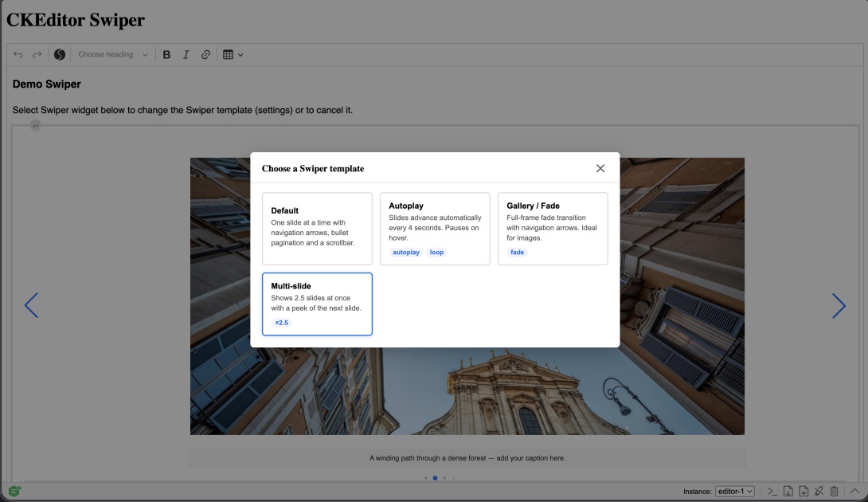Open the Choose heading dropdown
The width and height of the screenshot is (868, 502).
pyautogui.click(x=113, y=54)
